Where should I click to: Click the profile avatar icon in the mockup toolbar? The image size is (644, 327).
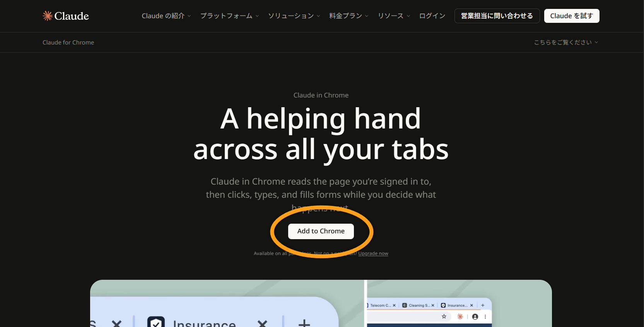pyautogui.click(x=475, y=317)
